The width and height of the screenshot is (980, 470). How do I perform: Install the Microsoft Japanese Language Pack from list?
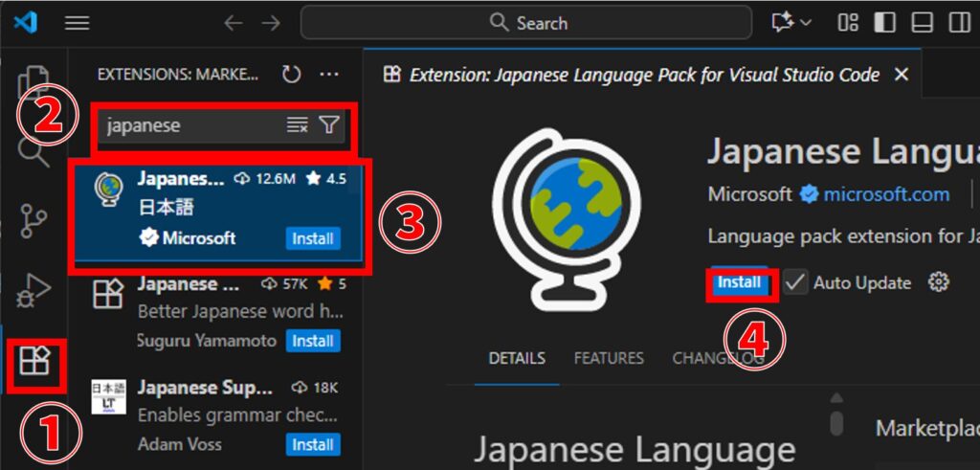(x=313, y=238)
